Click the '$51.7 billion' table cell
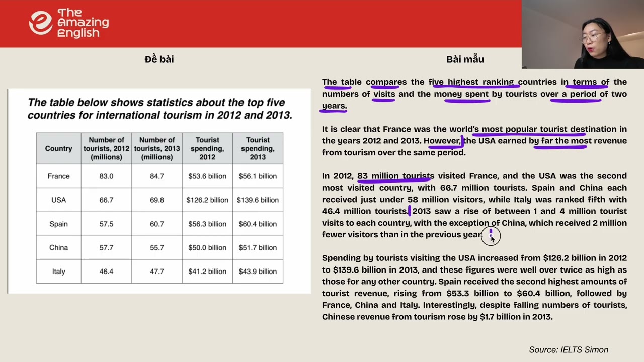This screenshot has width=644, height=362. click(x=258, y=248)
